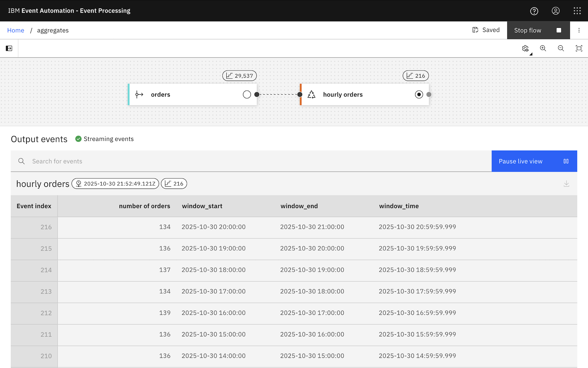Pause the live view of events
The width and height of the screenshot is (588, 368).
534,161
